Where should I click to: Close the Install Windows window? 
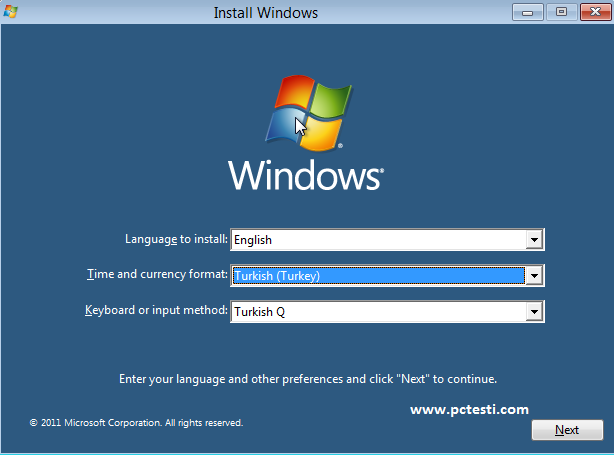tap(595, 12)
